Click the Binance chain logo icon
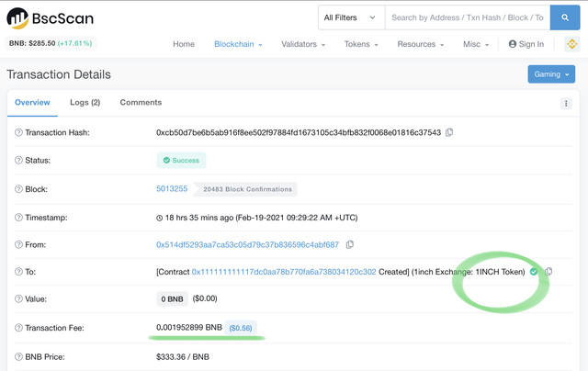Image resolution: width=588 pixels, height=371 pixels. click(x=571, y=44)
